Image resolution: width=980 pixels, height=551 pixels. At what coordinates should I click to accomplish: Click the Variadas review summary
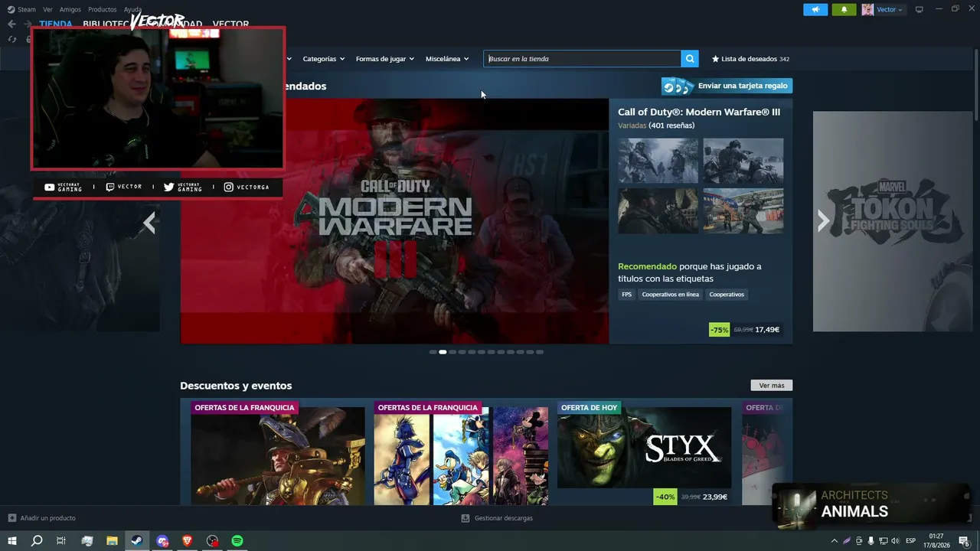[632, 126]
